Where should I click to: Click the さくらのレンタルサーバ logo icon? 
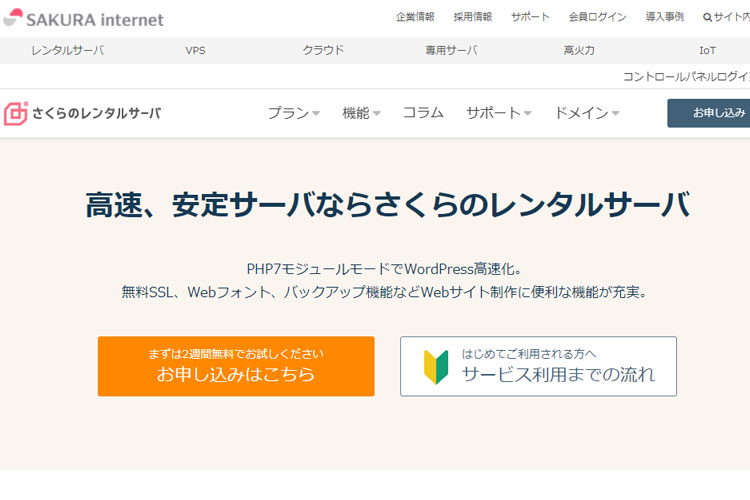16,113
